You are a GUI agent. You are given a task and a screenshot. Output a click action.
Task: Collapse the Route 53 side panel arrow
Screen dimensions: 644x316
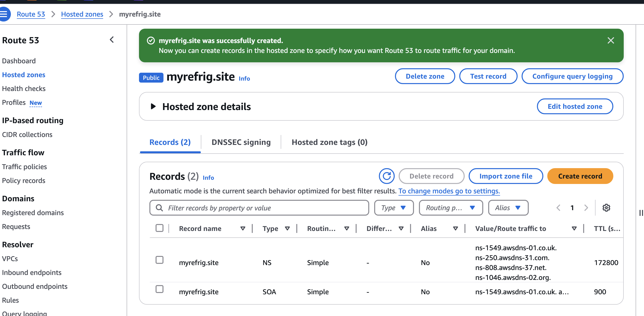[112, 40]
